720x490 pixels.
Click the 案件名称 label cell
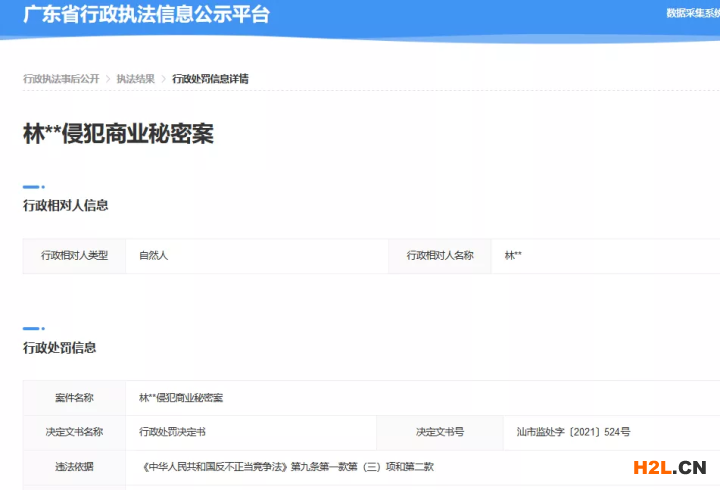[x=74, y=398]
